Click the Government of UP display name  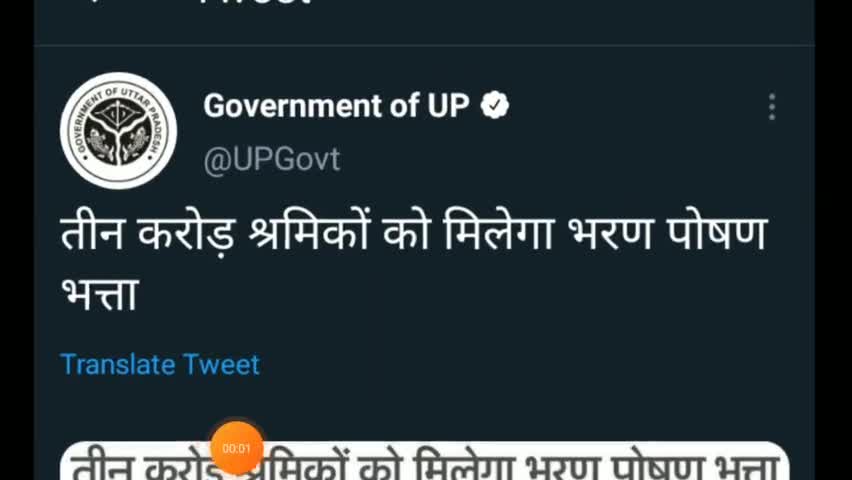tap(336, 105)
